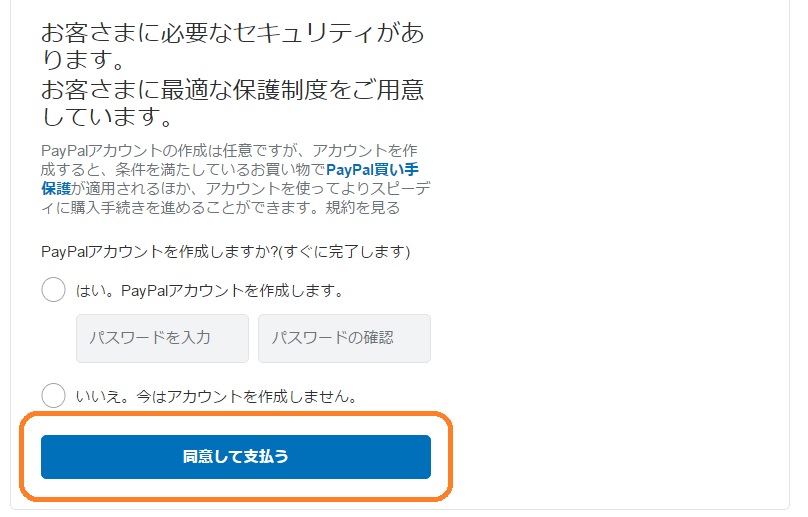Click the 同意して支払う text on the button

coord(235,457)
